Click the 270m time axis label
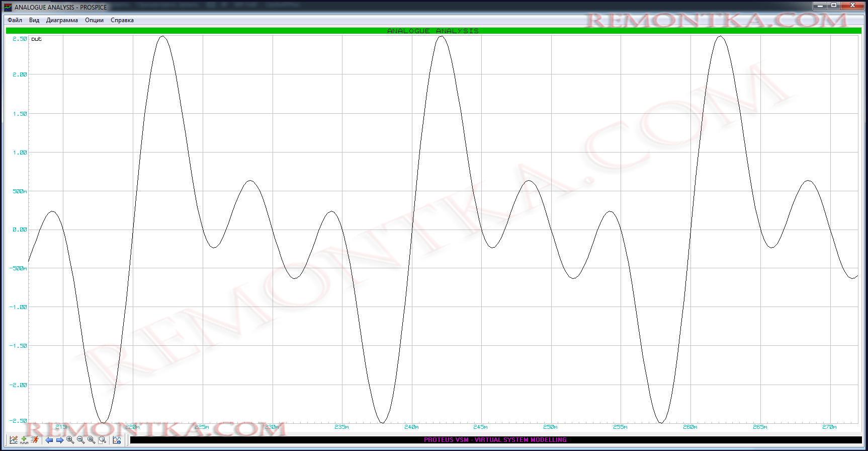 point(829,427)
